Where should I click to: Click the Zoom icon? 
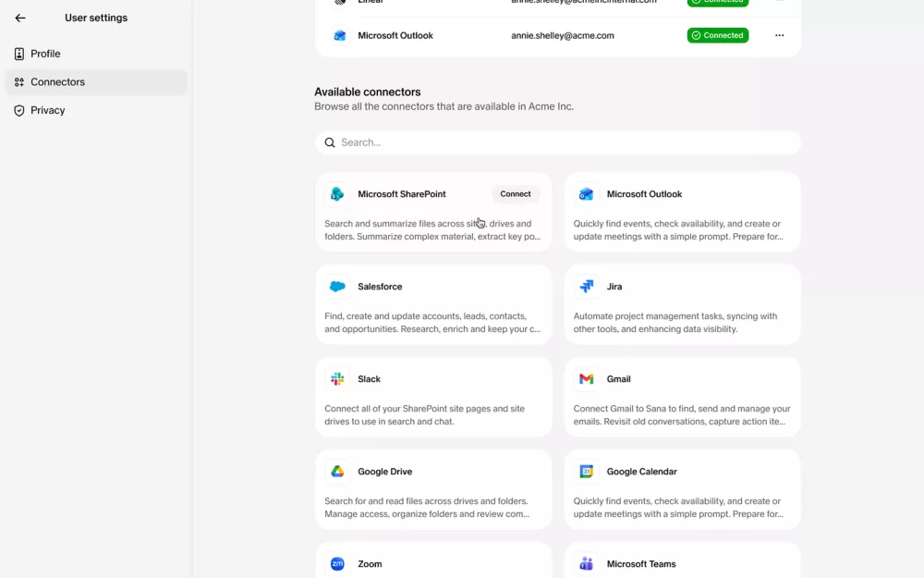pyautogui.click(x=337, y=564)
